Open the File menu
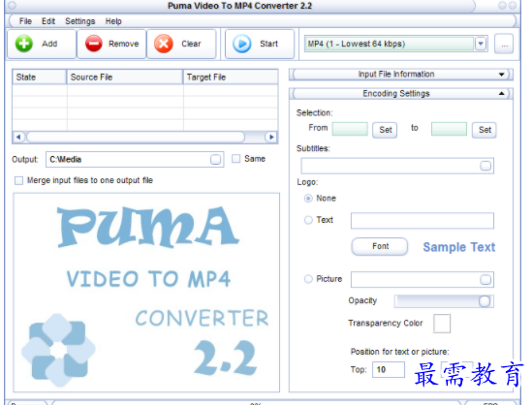The image size is (532, 405). pos(25,21)
